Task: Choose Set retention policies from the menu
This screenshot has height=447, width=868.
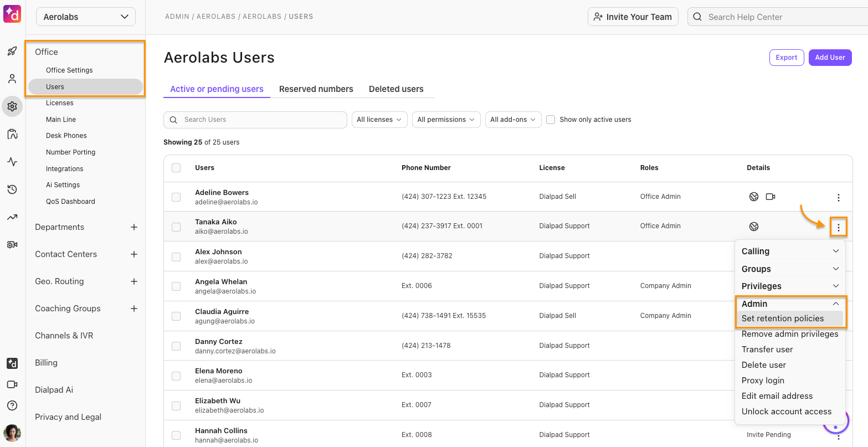Action: pyautogui.click(x=790, y=318)
